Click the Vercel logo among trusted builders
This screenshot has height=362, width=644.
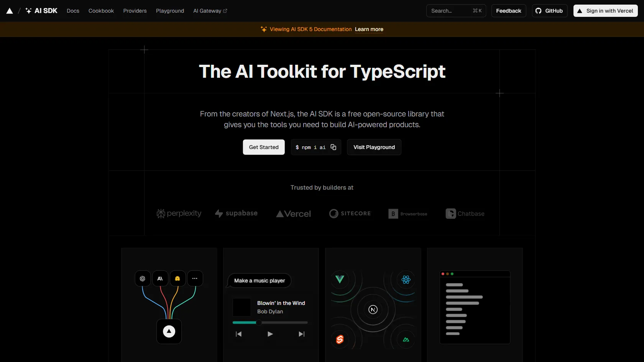coord(294,214)
